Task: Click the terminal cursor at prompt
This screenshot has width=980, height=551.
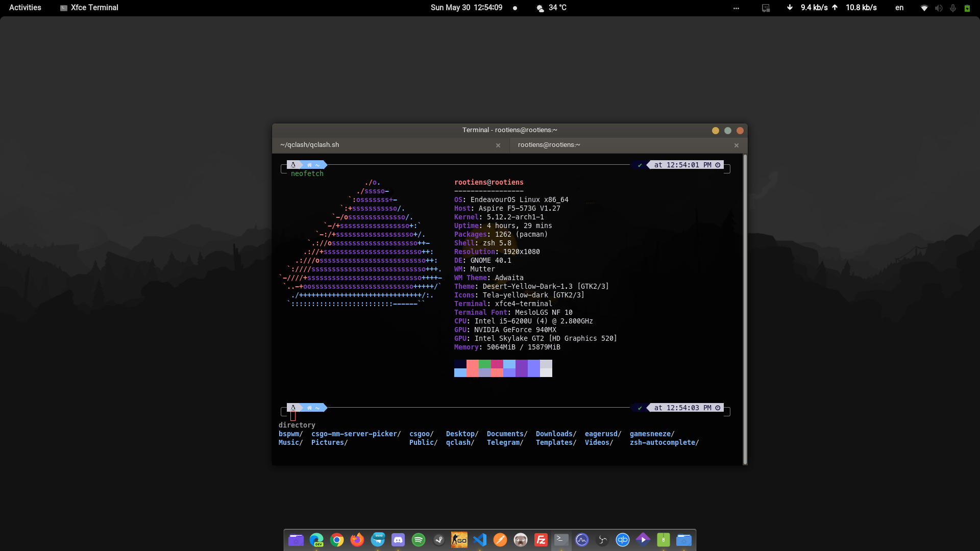Action: [x=293, y=416]
